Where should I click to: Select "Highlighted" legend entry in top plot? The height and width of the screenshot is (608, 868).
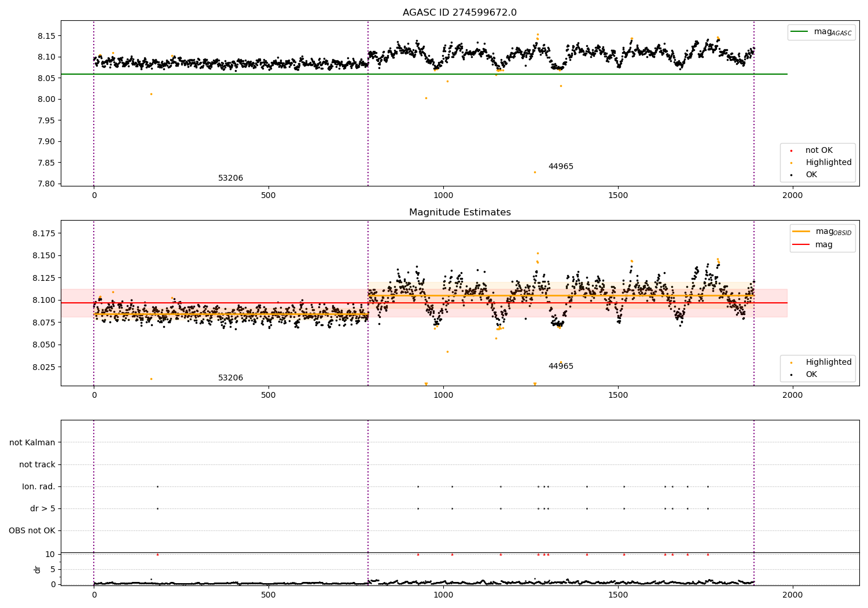point(829,163)
